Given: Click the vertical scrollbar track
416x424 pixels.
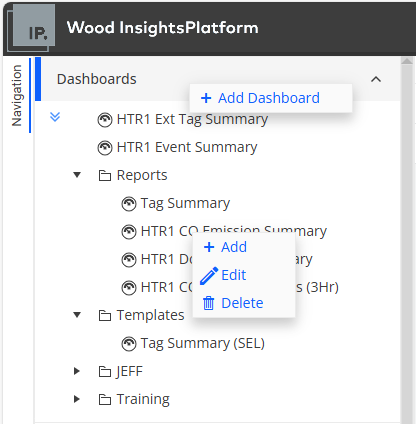Looking at the screenshot, I should pos(407,245).
